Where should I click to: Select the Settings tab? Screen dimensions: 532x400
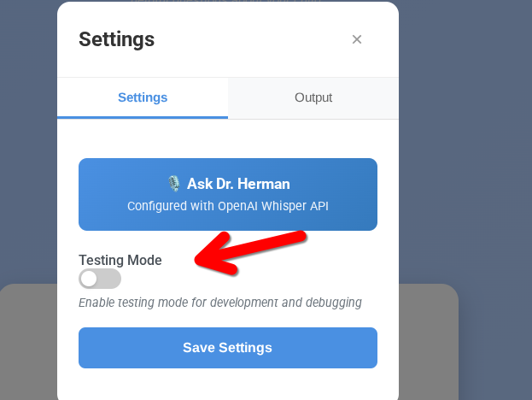pos(143,97)
